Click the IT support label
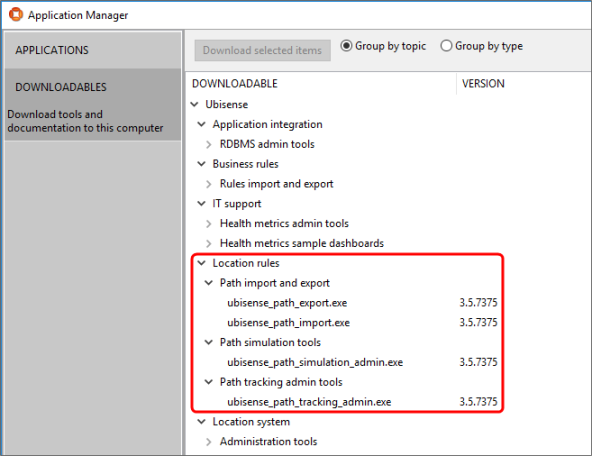 coord(237,204)
